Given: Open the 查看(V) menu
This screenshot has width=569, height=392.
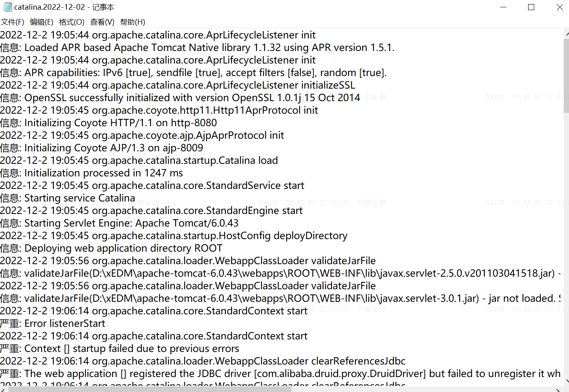Looking at the screenshot, I should 102,22.
